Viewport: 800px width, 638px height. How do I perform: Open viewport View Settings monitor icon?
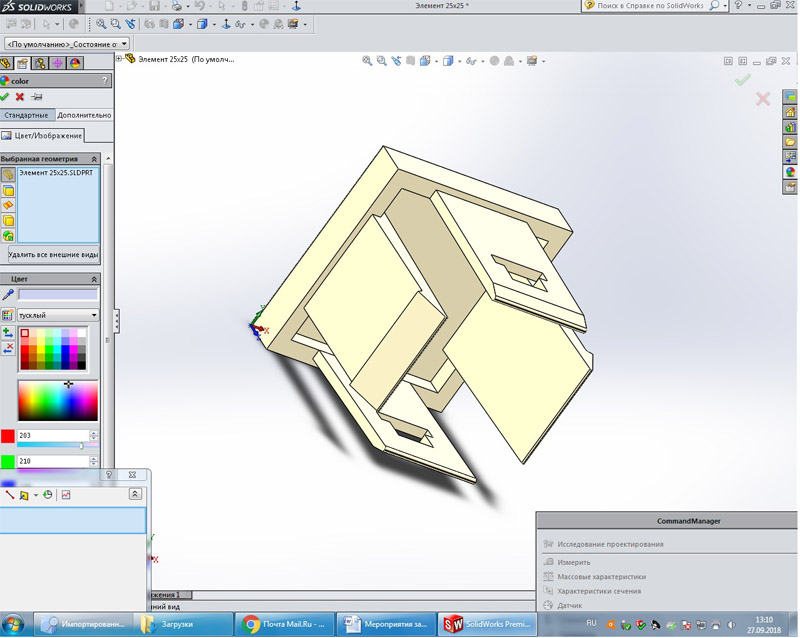tap(532, 61)
